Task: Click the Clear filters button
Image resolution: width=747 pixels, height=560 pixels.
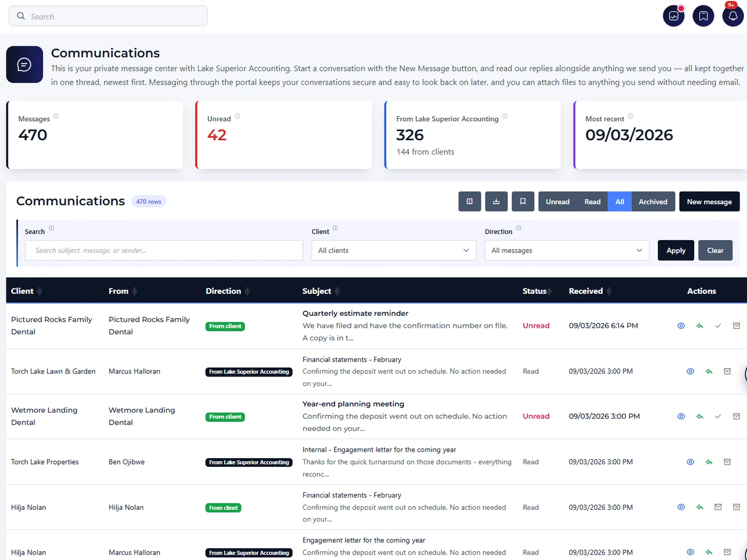Action: coord(715,250)
